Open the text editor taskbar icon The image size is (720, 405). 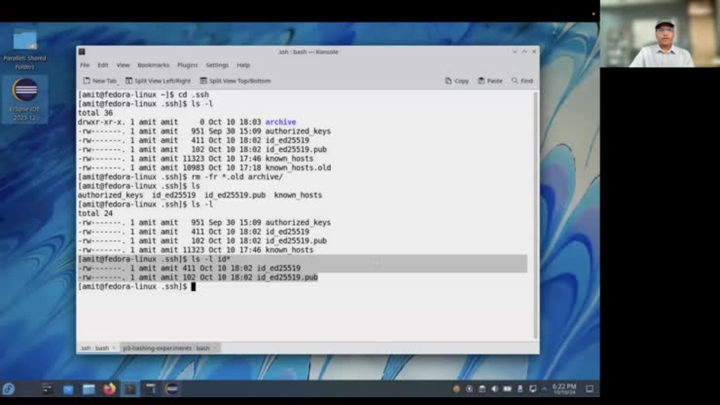point(151,389)
